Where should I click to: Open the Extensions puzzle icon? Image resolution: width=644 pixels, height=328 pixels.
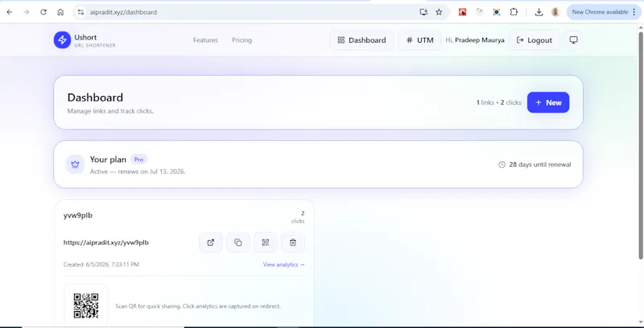click(514, 12)
